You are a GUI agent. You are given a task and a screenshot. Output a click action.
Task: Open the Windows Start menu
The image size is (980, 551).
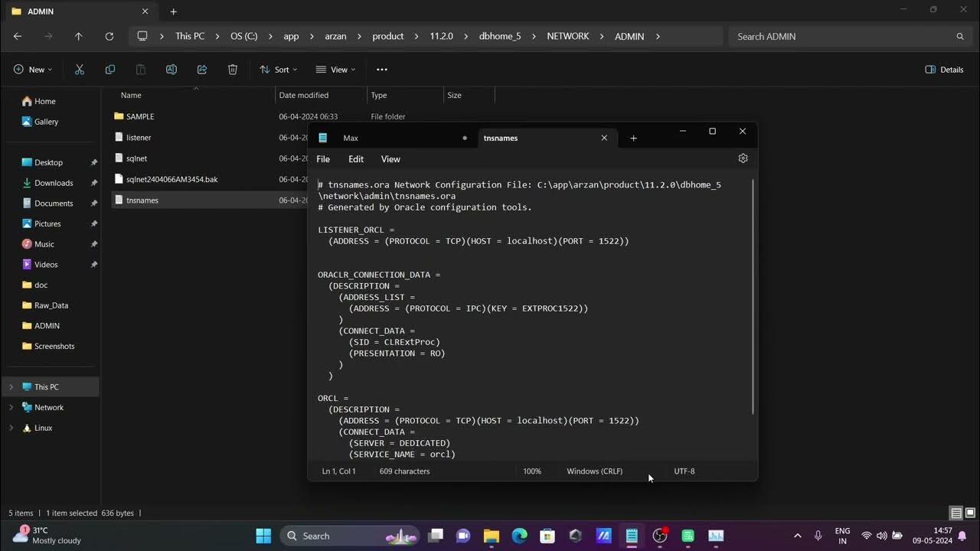click(263, 536)
